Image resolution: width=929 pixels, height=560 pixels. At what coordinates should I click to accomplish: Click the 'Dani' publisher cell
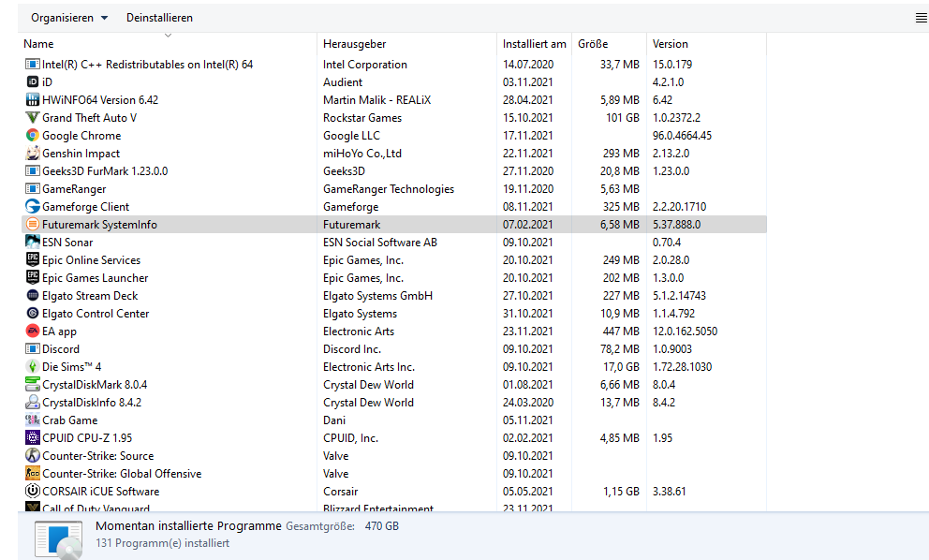point(334,420)
